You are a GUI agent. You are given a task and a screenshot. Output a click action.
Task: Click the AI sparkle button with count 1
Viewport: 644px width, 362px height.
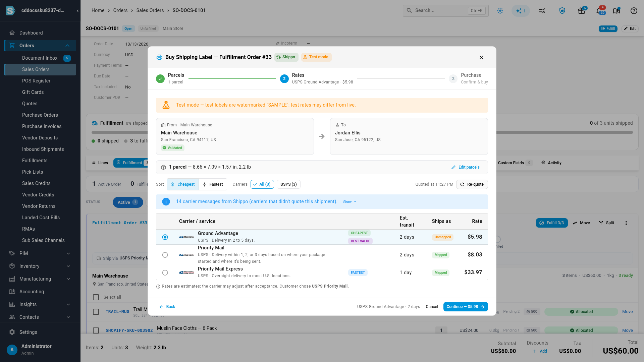point(521,11)
